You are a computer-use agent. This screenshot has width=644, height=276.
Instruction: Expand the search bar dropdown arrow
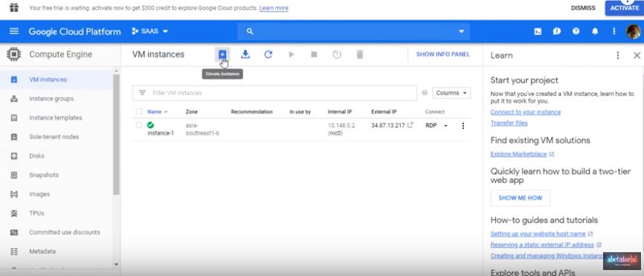click(x=461, y=32)
